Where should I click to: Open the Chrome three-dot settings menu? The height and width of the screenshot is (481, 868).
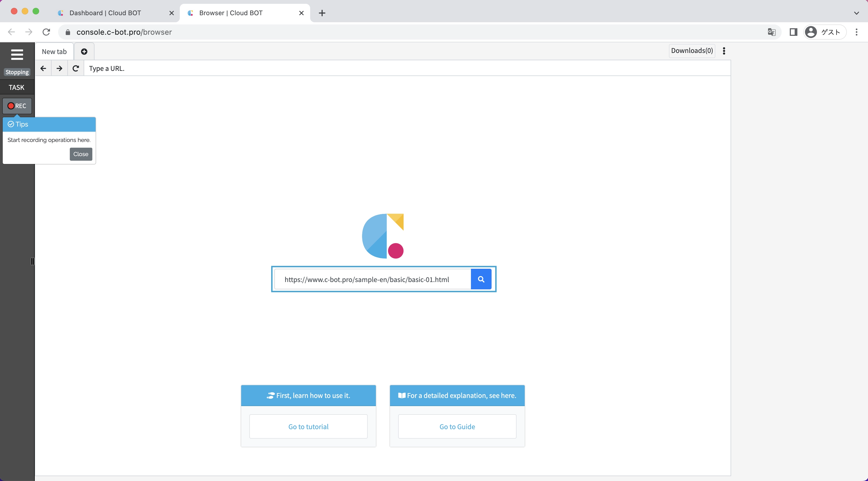(856, 32)
